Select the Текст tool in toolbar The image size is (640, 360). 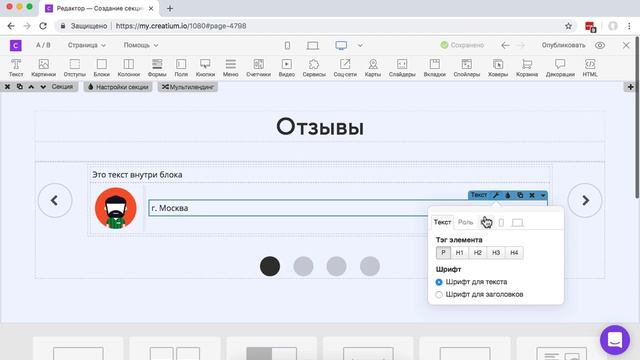click(16, 67)
